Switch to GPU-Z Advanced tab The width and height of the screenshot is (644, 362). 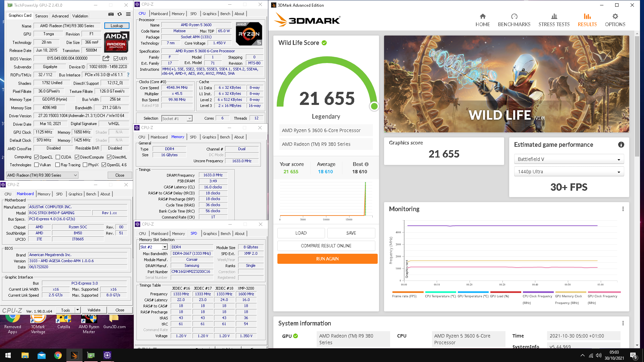60,16
